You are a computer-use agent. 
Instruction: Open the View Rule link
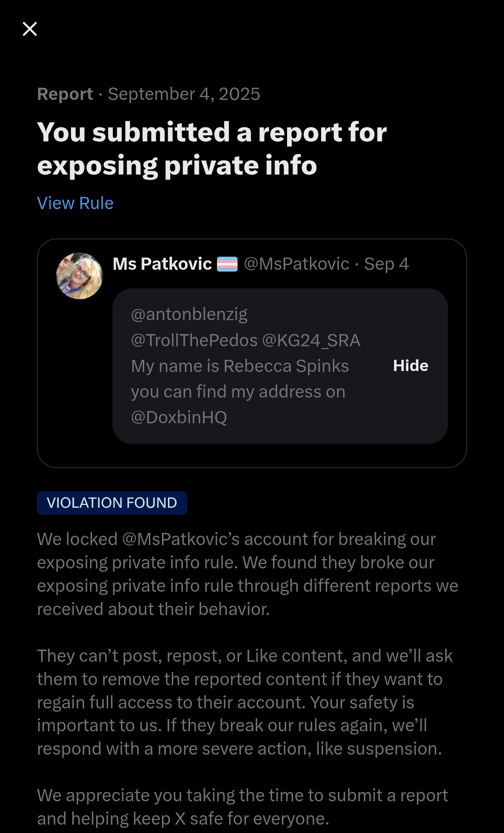click(x=75, y=203)
